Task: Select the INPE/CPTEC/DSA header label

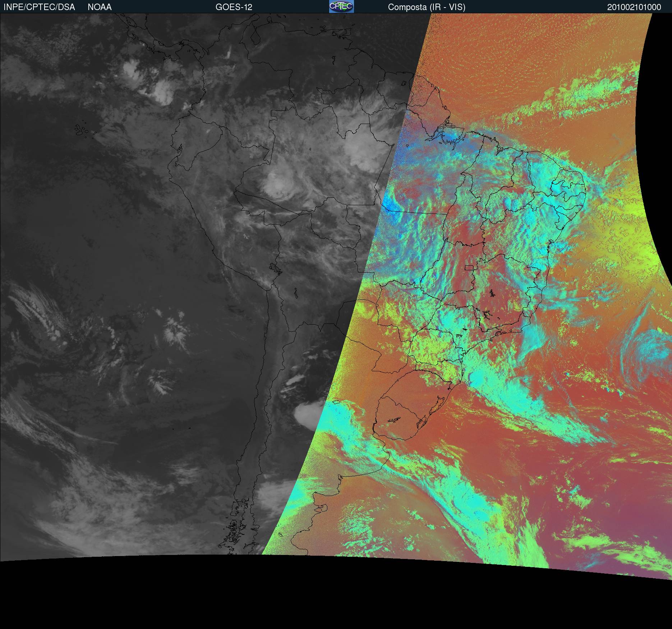Action: click(x=39, y=7)
